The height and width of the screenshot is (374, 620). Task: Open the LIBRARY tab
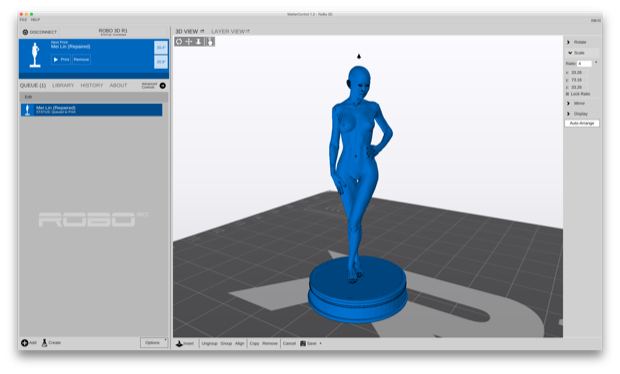click(x=63, y=85)
